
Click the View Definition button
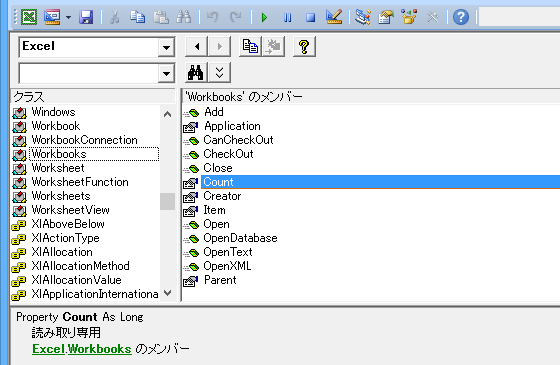[274, 46]
